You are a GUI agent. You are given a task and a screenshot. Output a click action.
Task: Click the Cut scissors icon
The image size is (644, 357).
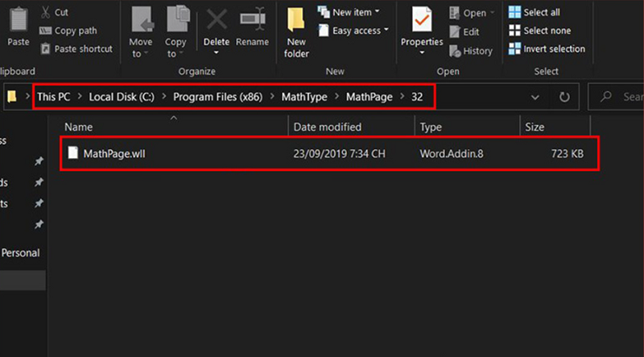pos(46,12)
